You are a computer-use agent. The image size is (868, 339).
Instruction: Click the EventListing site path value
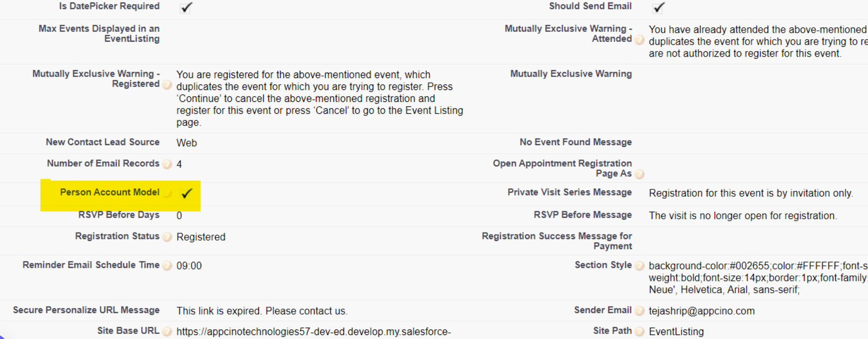click(x=676, y=332)
